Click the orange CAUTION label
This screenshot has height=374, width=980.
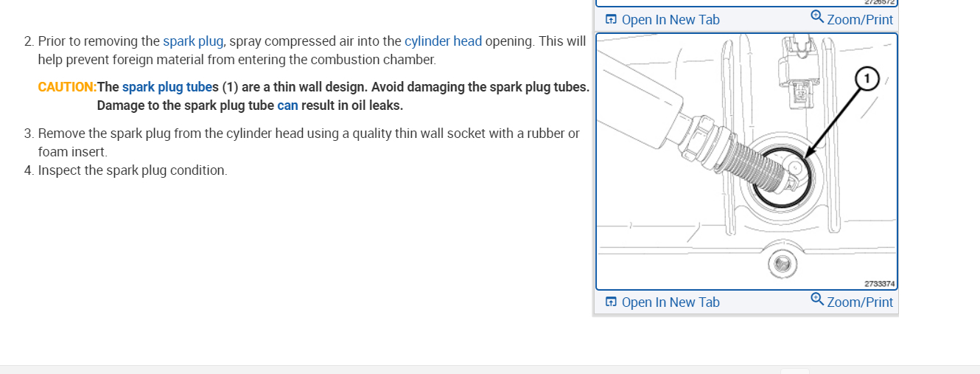point(67,87)
